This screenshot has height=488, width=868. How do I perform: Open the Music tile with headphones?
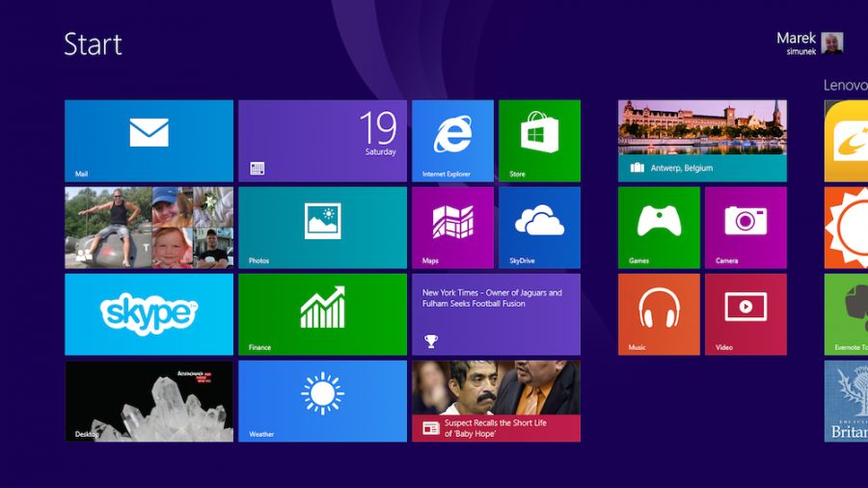pyautogui.click(x=659, y=314)
